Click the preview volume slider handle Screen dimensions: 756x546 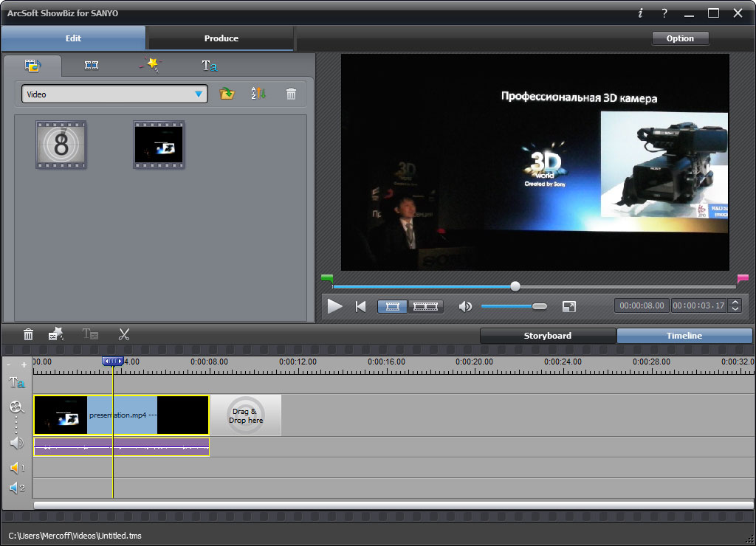click(540, 306)
